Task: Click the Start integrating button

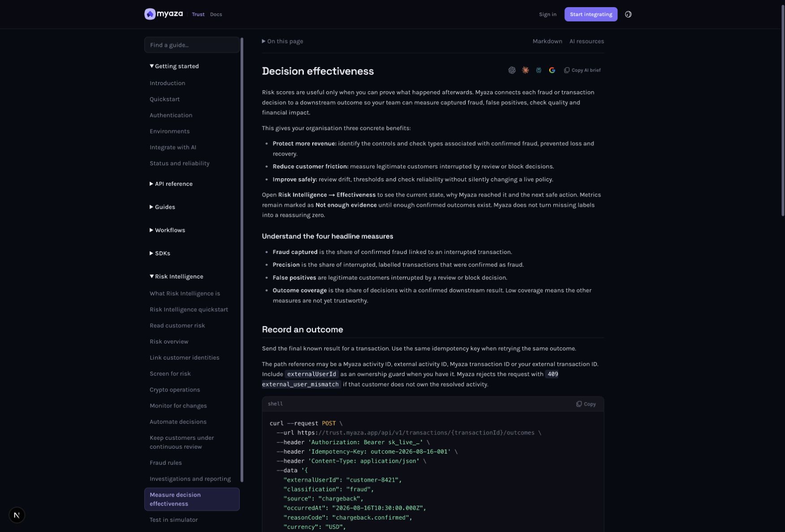Action: point(591,14)
